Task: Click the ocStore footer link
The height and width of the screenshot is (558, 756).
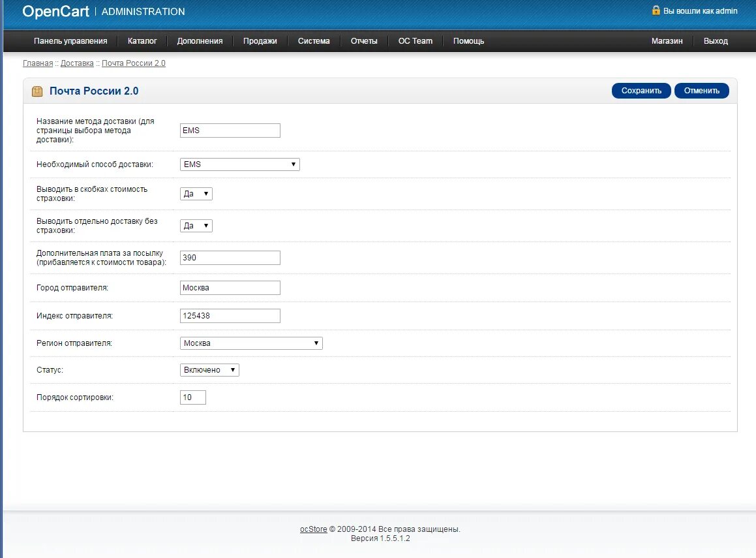Action: [313, 529]
